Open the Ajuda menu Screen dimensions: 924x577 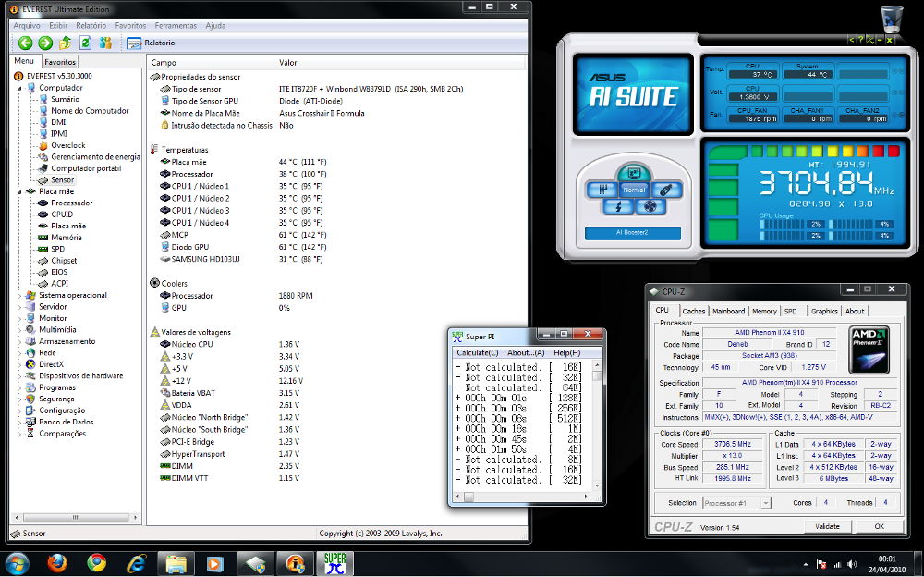click(215, 25)
